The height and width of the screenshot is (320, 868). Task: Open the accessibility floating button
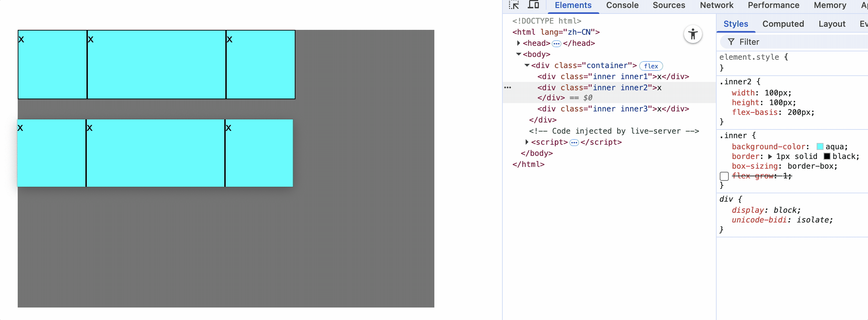[693, 34]
